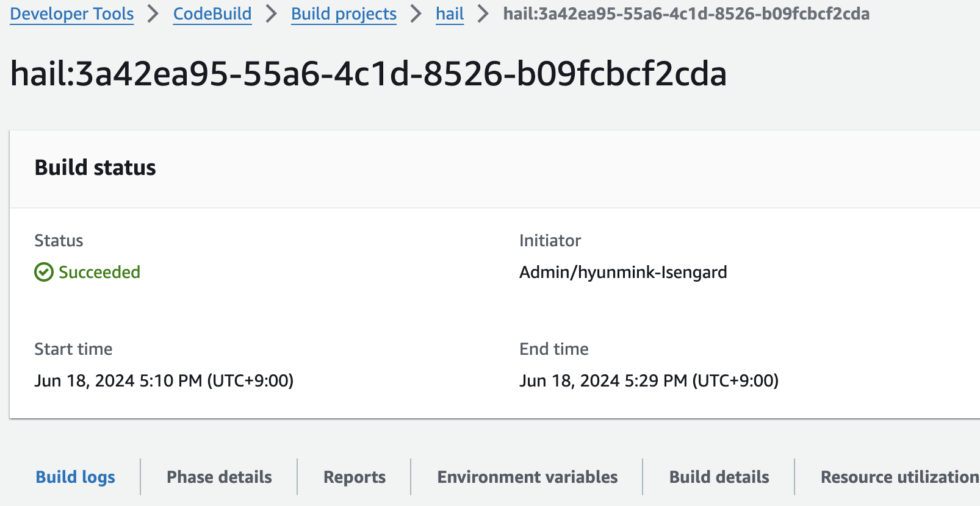Click the Build status panel heading
The width and height of the screenshot is (980, 506).
coord(95,168)
